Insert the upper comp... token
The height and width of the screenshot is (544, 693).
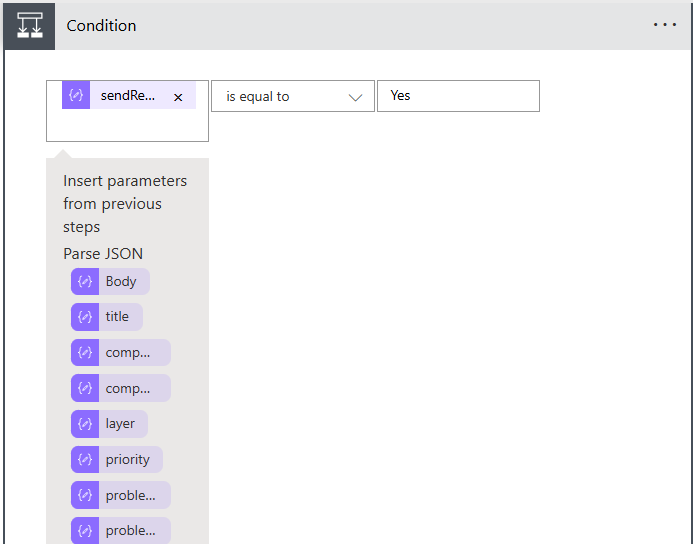click(x=128, y=352)
